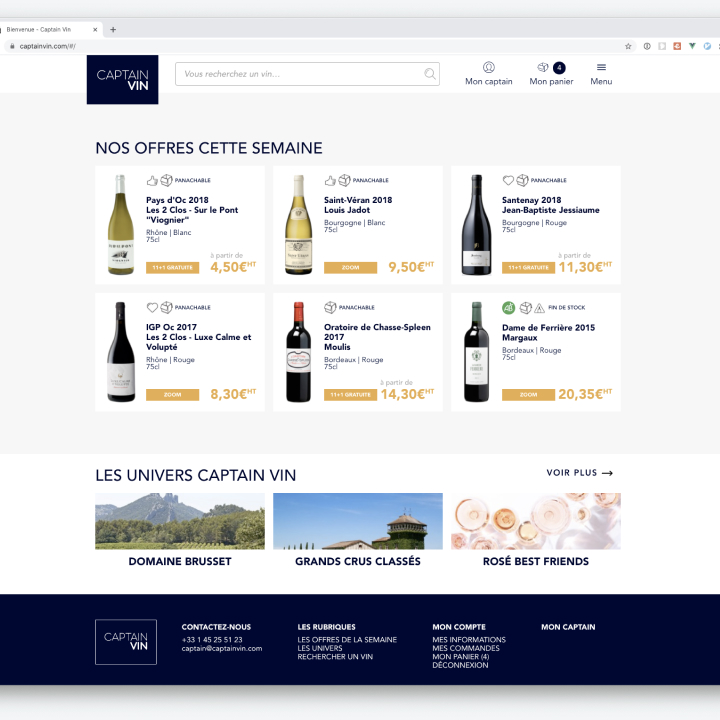Click the GRANDS CRUS CLASSÉS title
This screenshot has height=720, width=720.
point(358,562)
